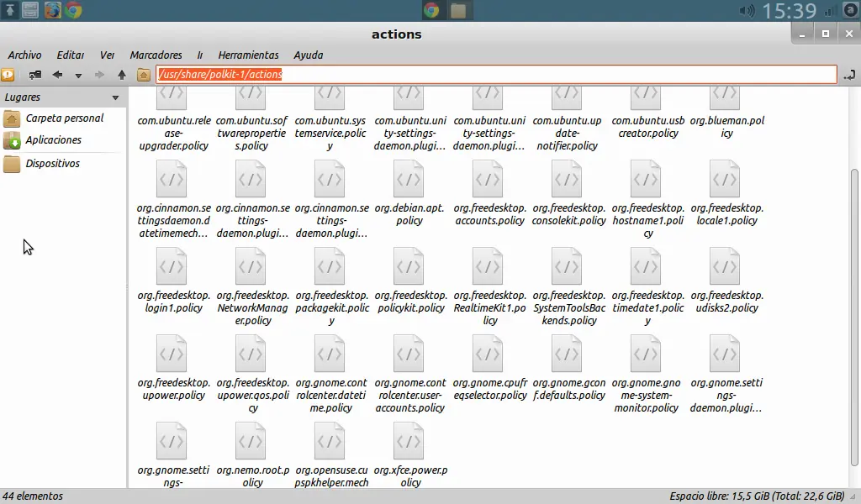
Task: Select org.freedesktop.upower.policy file icon
Action: (172, 353)
